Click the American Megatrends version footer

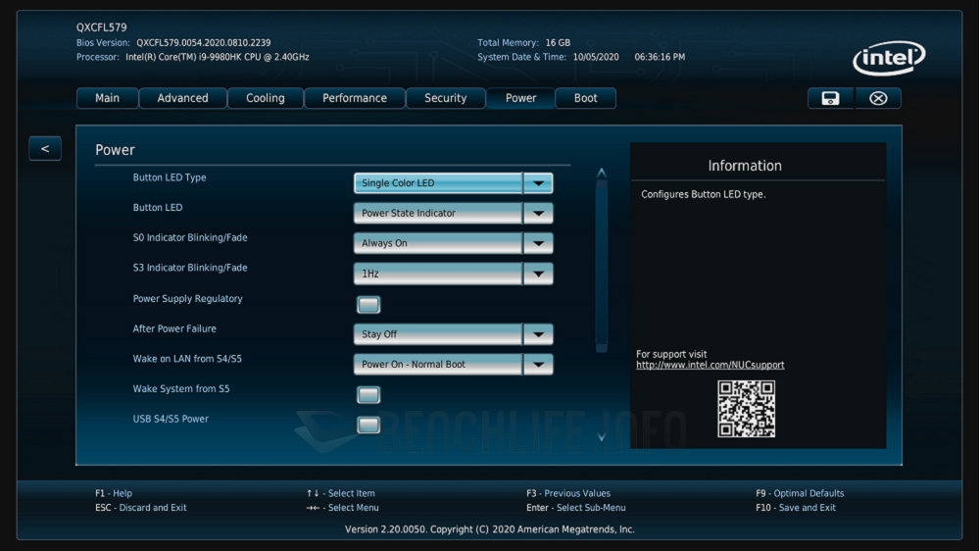(x=489, y=529)
